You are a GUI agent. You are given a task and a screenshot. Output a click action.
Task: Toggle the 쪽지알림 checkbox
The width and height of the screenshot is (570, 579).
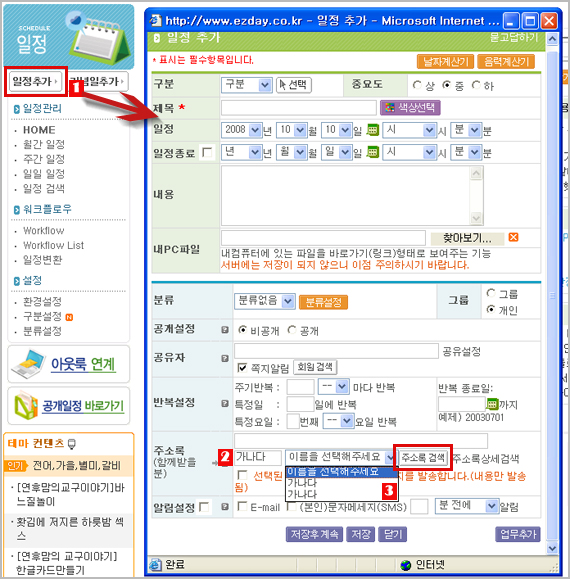242,367
